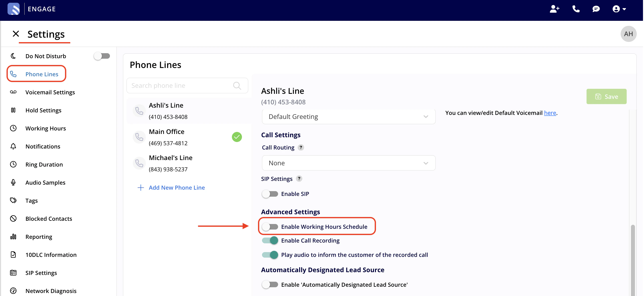Image resolution: width=644 pixels, height=296 pixels.
Task: Open Blocked Contacts in the sidebar
Action: click(x=49, y=218)
